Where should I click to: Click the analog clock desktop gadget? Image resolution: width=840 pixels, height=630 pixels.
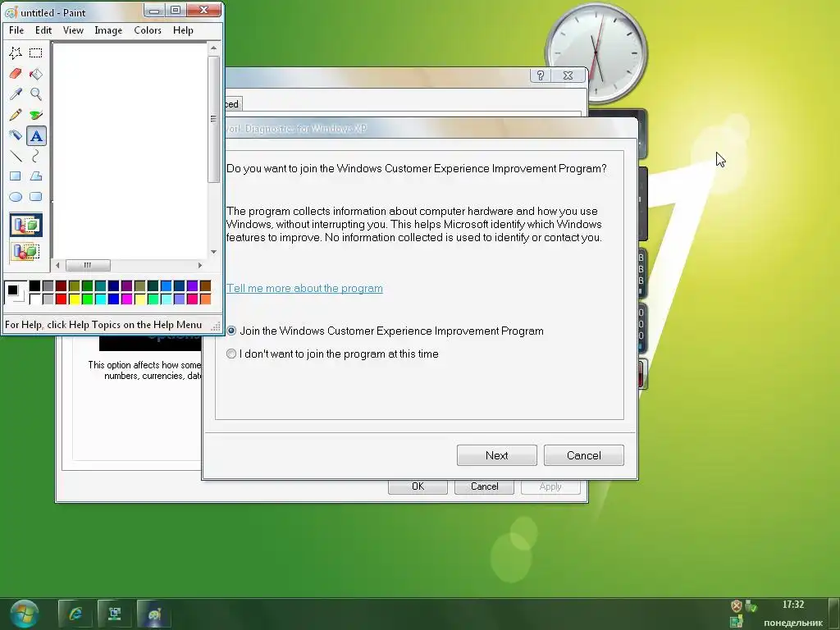click(x=596, y=52)
